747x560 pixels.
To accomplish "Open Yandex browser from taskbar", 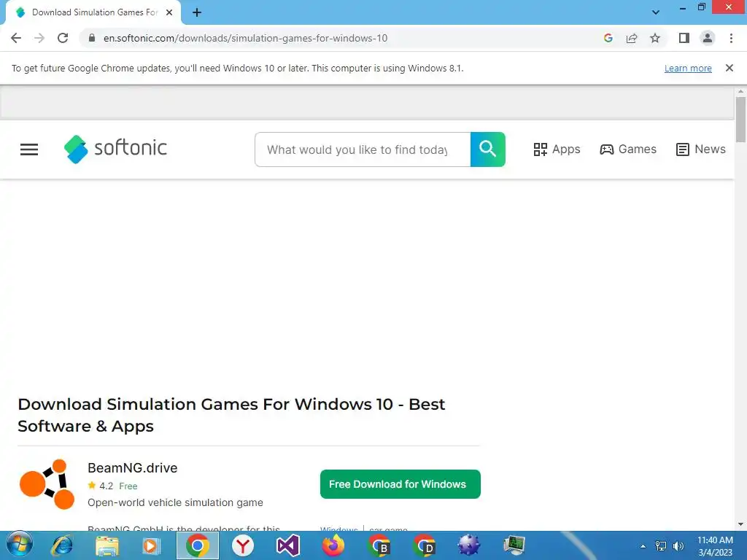I will (x=243, y=545).
